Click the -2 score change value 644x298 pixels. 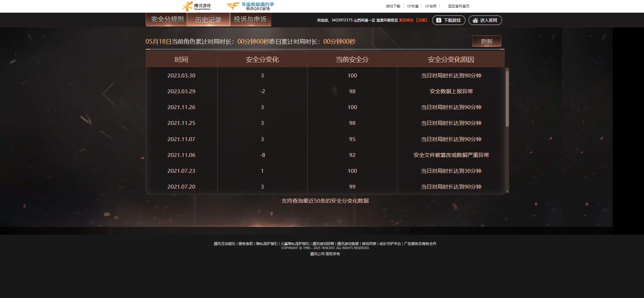(262, 91)
